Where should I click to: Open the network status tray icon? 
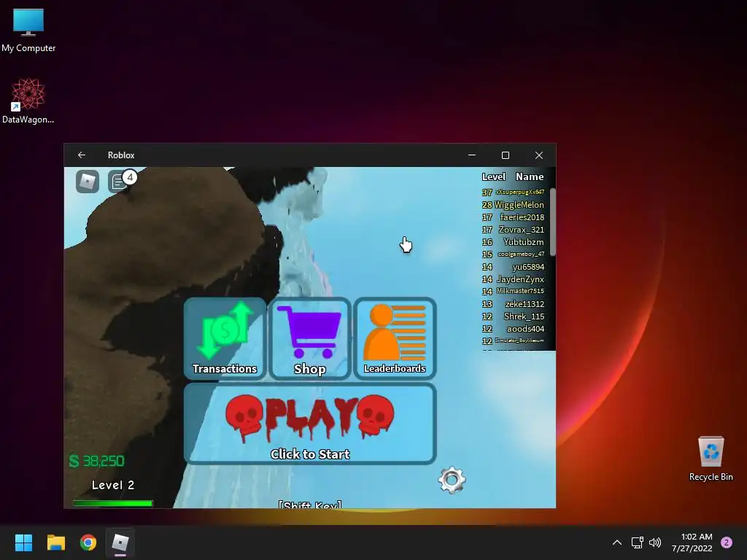pyautogui.click(x=637, y=542)
